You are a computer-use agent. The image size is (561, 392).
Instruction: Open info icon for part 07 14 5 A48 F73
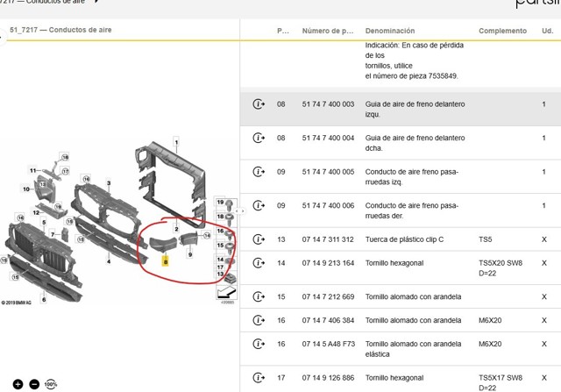pyautogui.click(x=259, y=344)
